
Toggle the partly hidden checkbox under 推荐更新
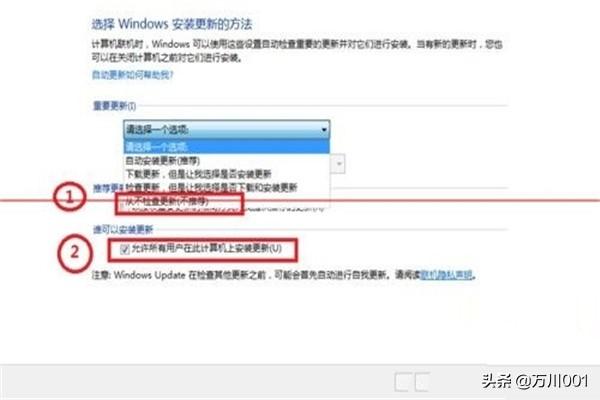click(x=122, y=209)
